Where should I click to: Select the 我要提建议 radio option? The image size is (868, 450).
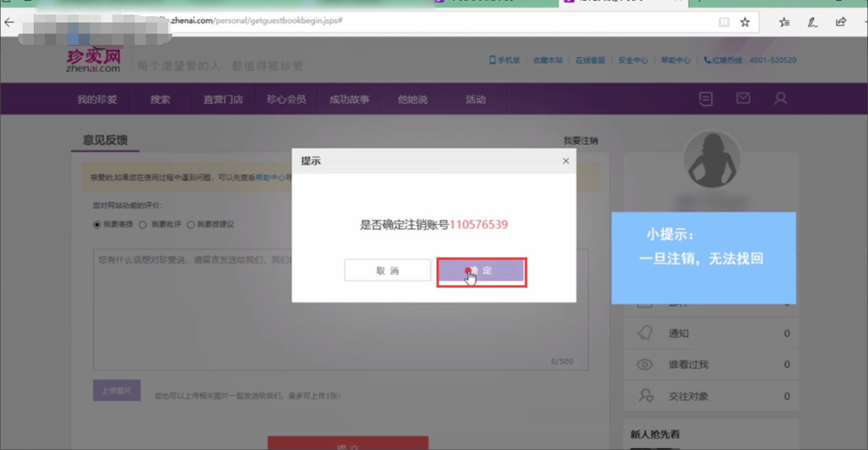pos(191,224)
